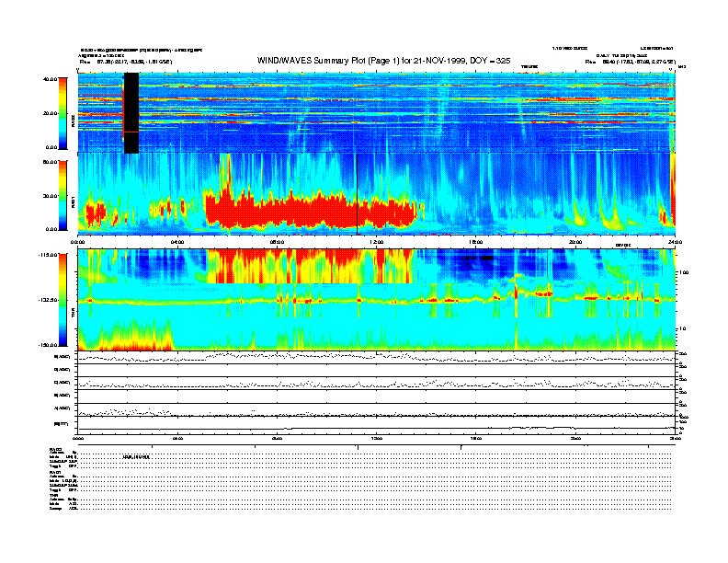
Task: Click the 04:00 label beneath the RAD1 spectrogram
Action: coord(177,242)
